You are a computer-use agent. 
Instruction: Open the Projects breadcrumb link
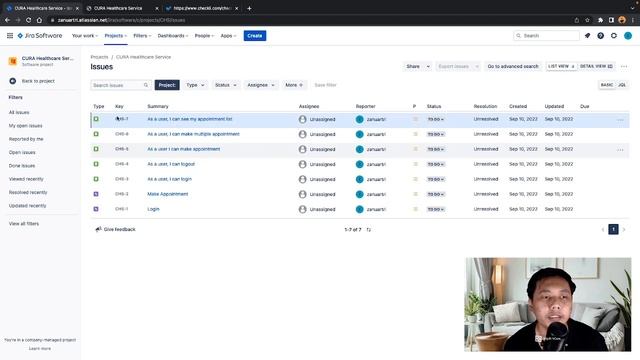click(x=99, y=57)
